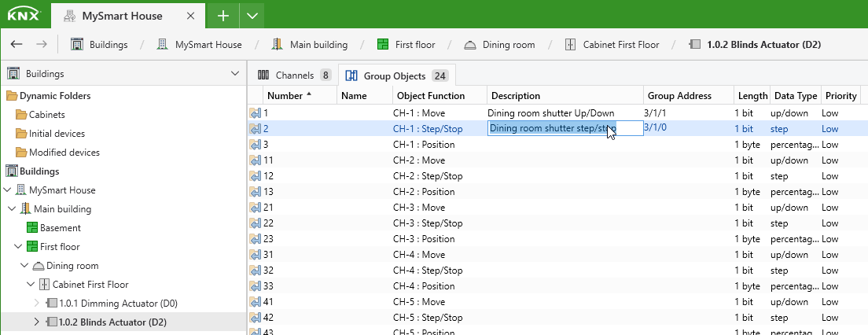Click group object icon of row 2
Viewport: 868px width, 335px height.
(255, 128)
